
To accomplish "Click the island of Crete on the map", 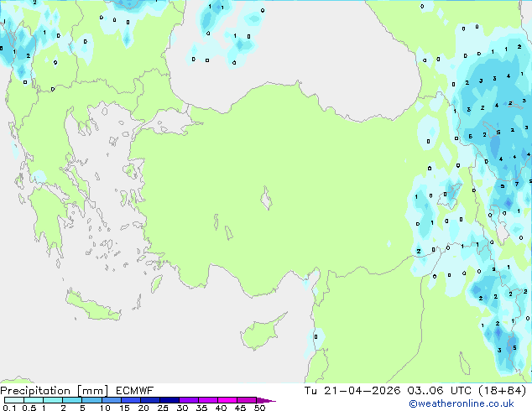I will point(92,306).
